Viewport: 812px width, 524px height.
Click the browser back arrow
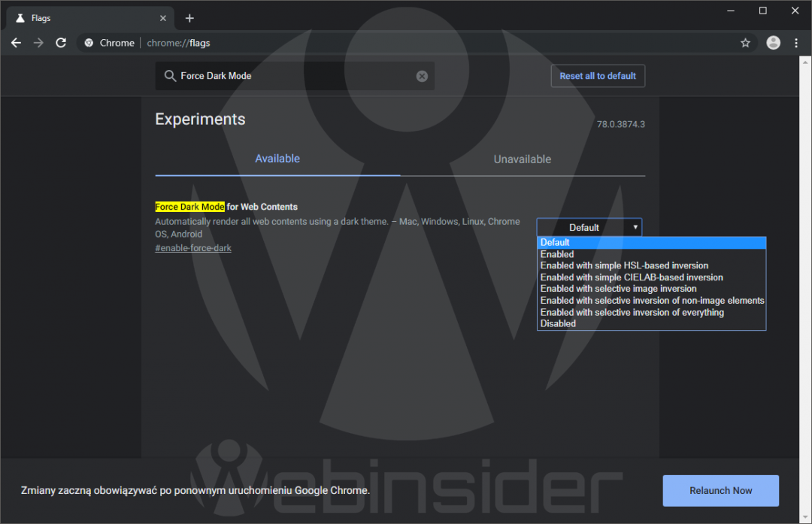click(x=16, y=43)
